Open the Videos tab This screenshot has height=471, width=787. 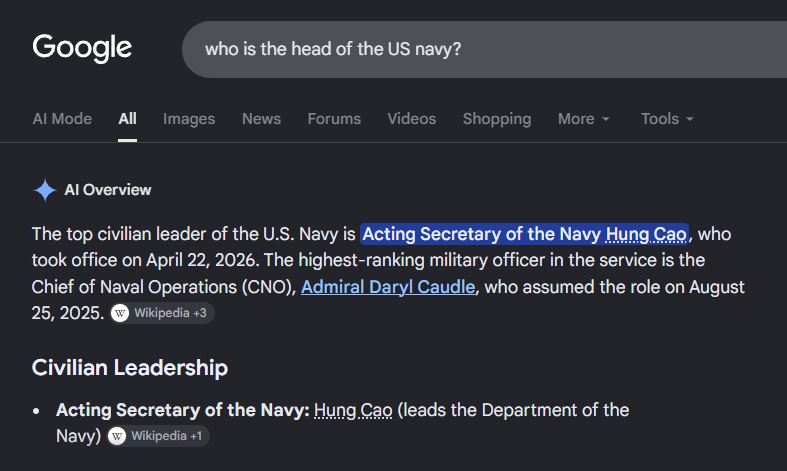[412, 119]
